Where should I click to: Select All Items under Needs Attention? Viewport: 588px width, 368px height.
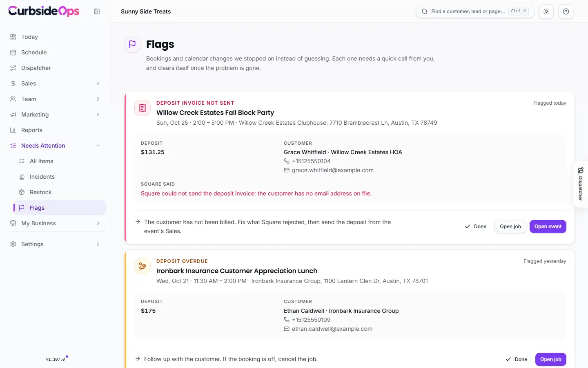(x=60, y=161)
